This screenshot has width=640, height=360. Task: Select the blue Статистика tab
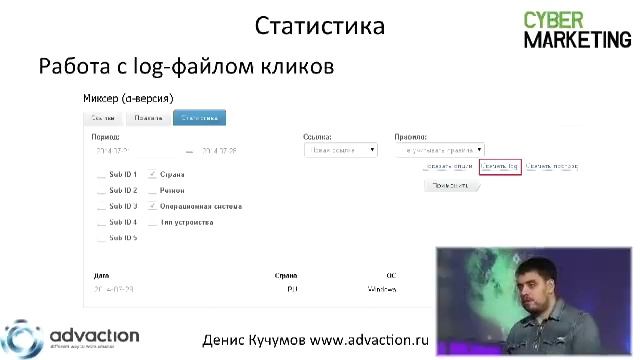pos(200,118)
